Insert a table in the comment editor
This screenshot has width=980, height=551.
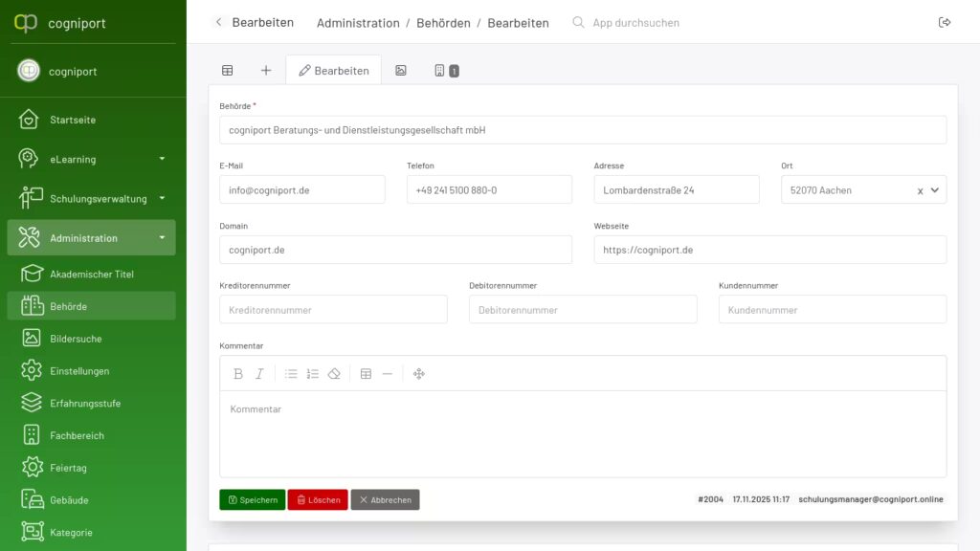[x=366, y=374]
